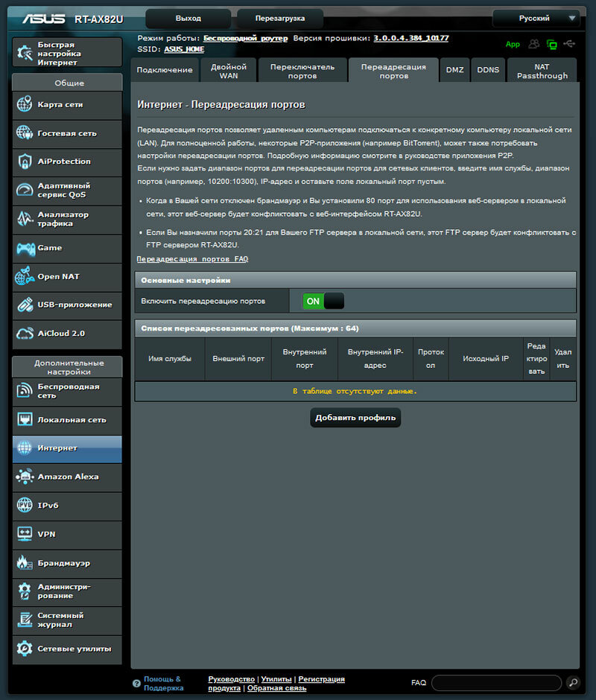Click the Редактировать column header

(536, 358)
